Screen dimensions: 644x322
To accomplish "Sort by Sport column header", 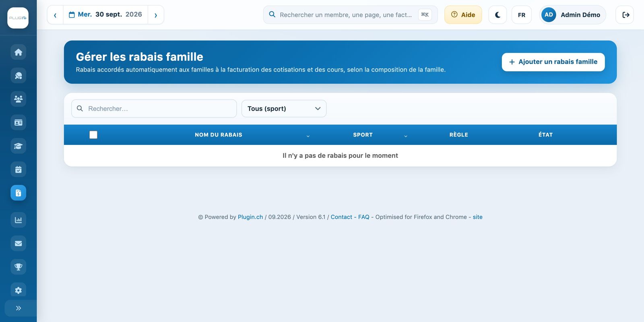I will coord(363,135).
